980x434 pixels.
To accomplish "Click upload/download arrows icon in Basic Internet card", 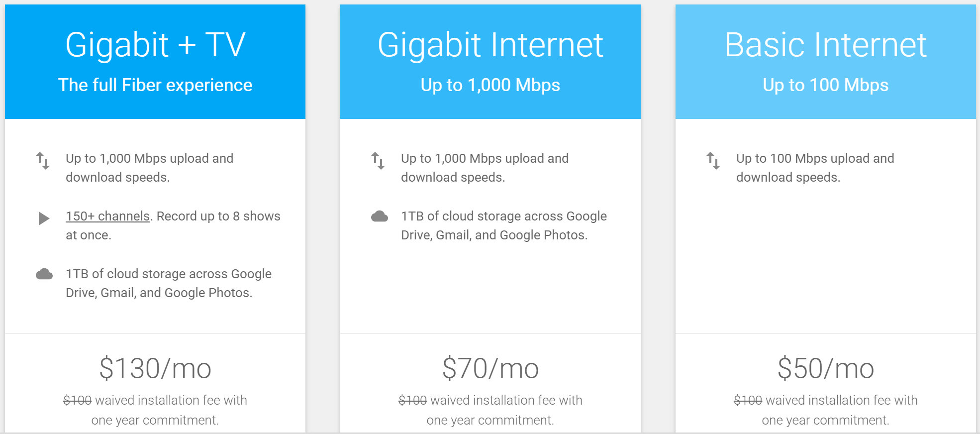I will point(713,161).
